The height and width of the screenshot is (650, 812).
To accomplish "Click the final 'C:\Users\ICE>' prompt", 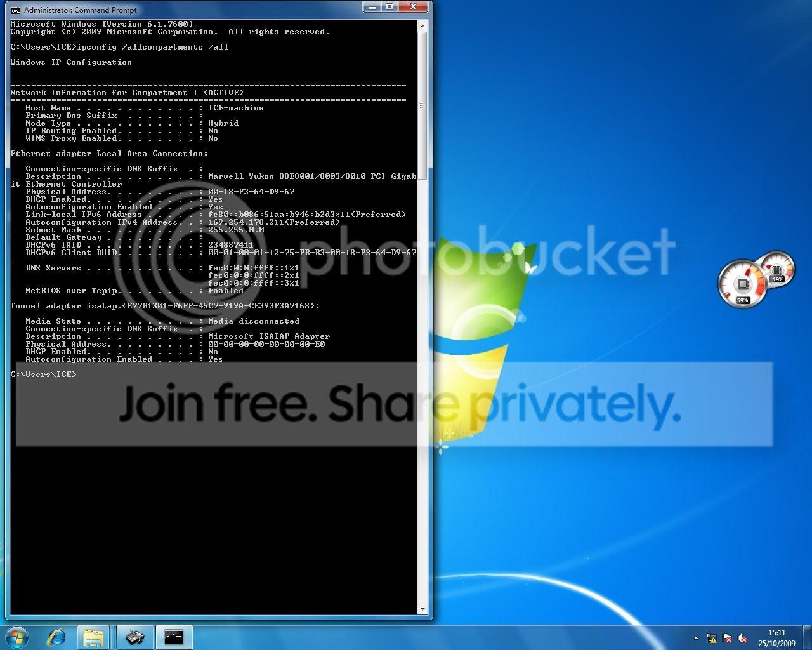I will tap(43, 375).
